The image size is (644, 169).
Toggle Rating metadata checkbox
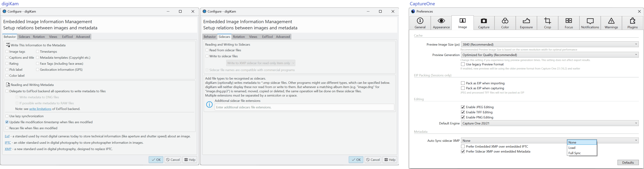(7, 64)
